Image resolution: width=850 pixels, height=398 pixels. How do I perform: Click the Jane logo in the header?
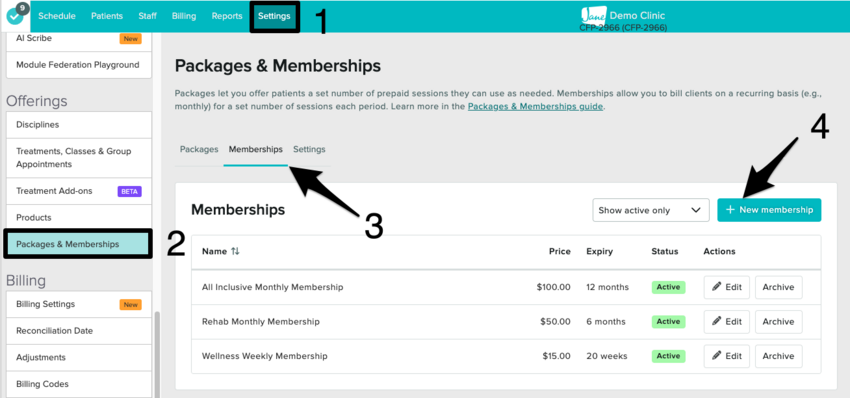(x=594, y=16)
